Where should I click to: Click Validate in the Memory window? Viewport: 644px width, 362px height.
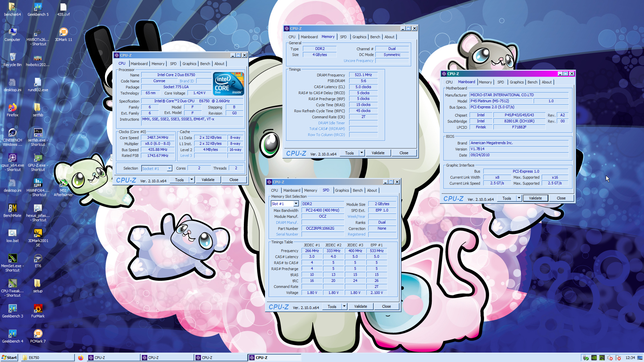pos(378,153)
